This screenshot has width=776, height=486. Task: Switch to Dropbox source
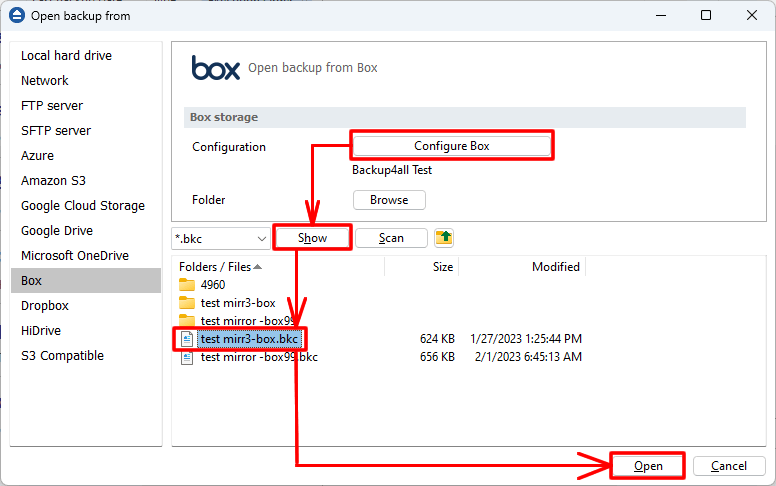[x=86, y=305]
